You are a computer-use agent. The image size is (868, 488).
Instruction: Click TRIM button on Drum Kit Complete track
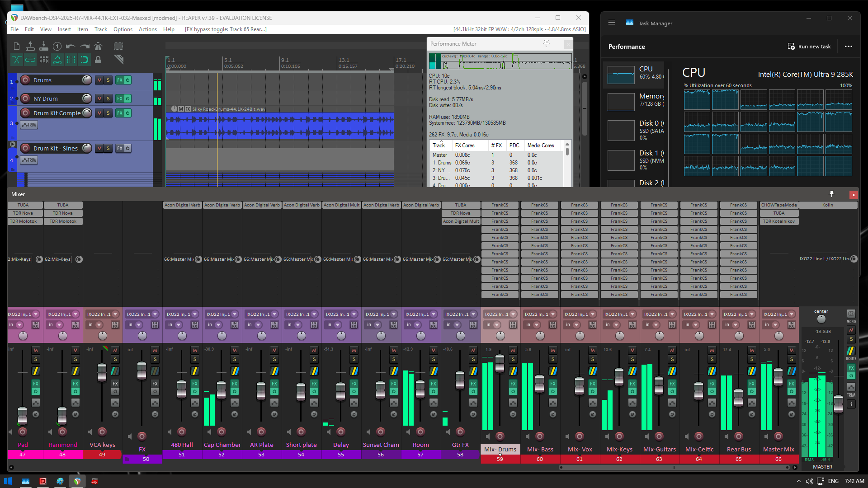click(x=29, y=125)
